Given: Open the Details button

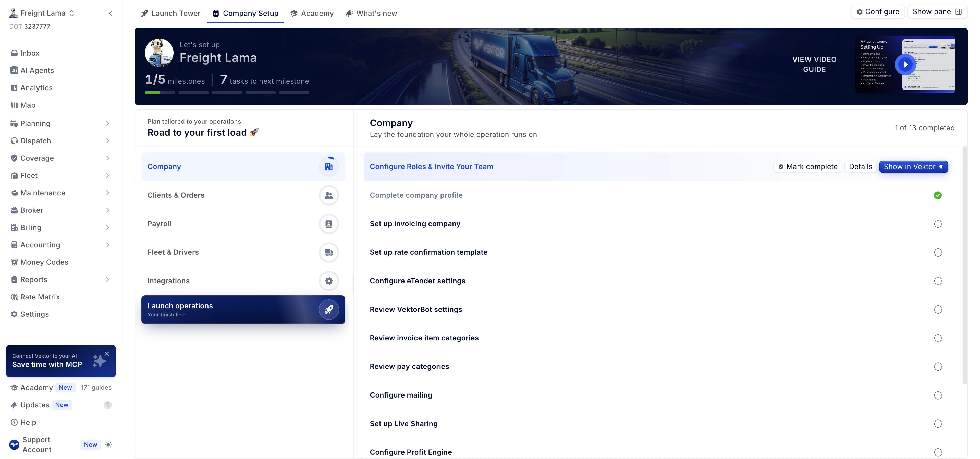Looking at the screenshot, I should click(861, 167).
